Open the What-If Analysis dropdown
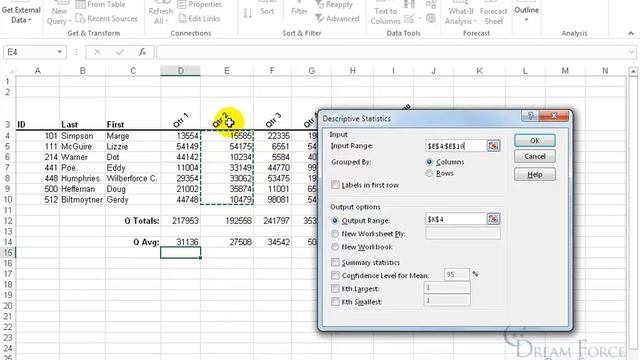This screenshot has width=640, height=360. click(461, 16)
